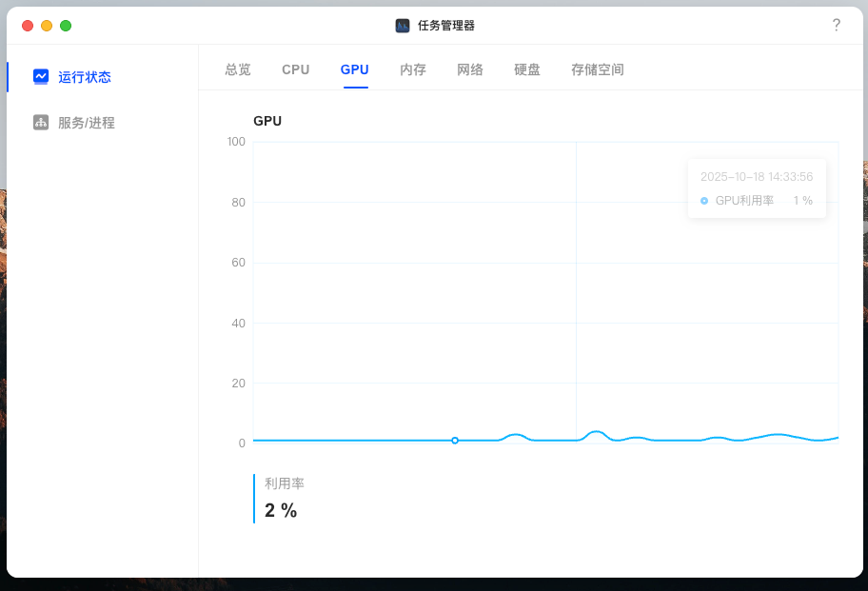Select the GPU tab
Image resolution: width=868 pixels, height=591 pixels.
click(x=354, y=69)
